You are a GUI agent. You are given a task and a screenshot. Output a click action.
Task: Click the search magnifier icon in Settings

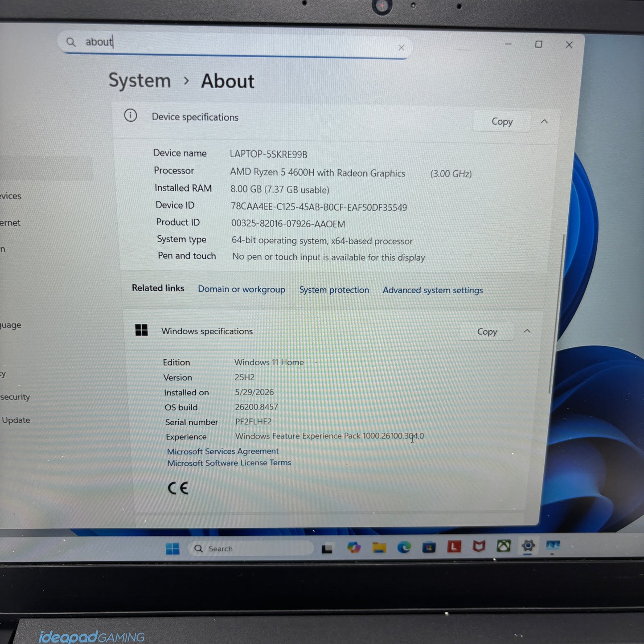point(71,42)
